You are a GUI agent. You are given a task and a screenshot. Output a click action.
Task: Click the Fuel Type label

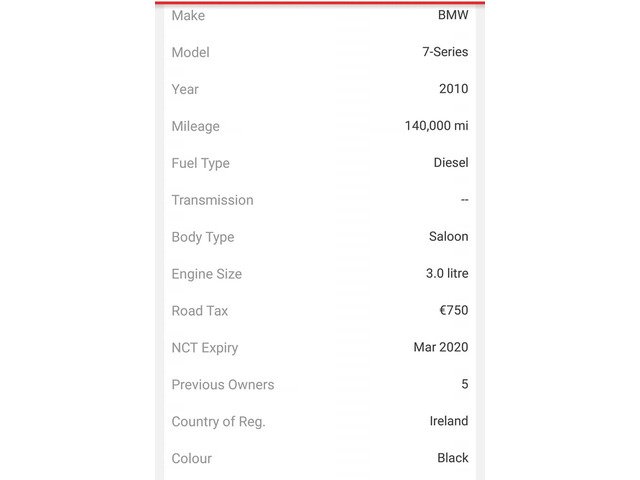pyautogui.click(x=200, y=163)
